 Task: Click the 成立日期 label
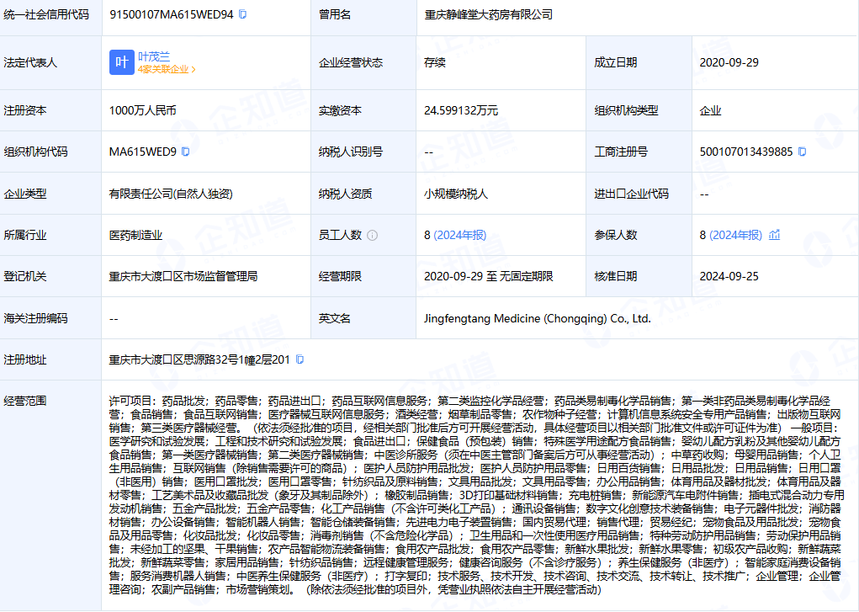pyautogui.click(x=616, y=62)
